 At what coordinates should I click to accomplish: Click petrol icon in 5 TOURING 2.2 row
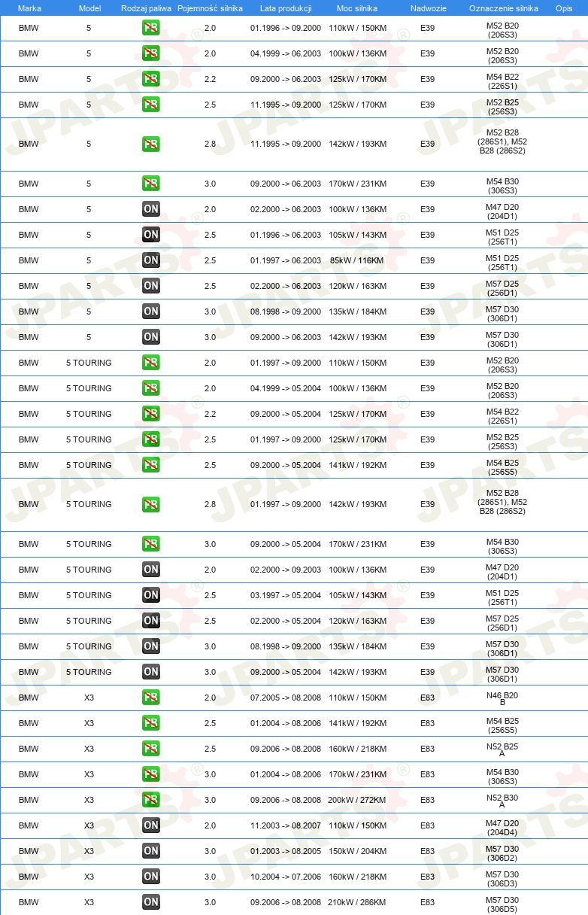coord(151,414)
